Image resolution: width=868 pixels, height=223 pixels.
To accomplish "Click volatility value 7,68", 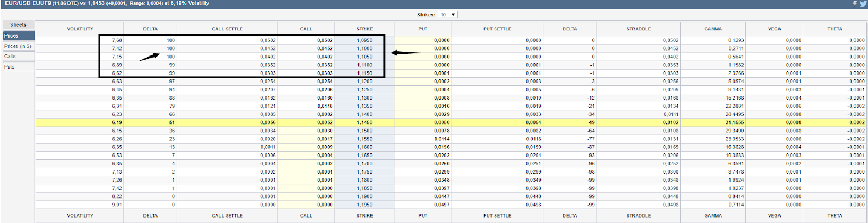I will (117, 40).
